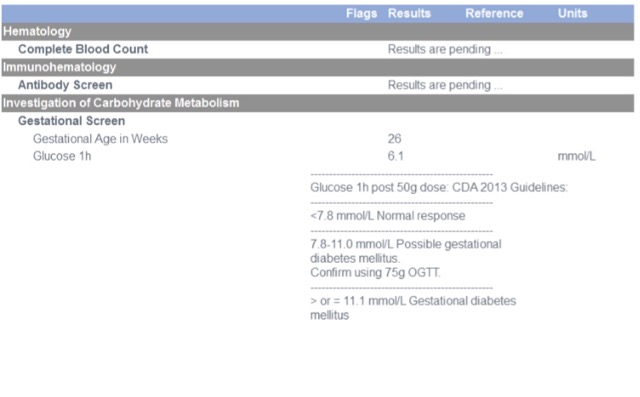Click the Reference column header
This screenshot has width=640, height=397.
pyautogui.click(x=494, y=13)
